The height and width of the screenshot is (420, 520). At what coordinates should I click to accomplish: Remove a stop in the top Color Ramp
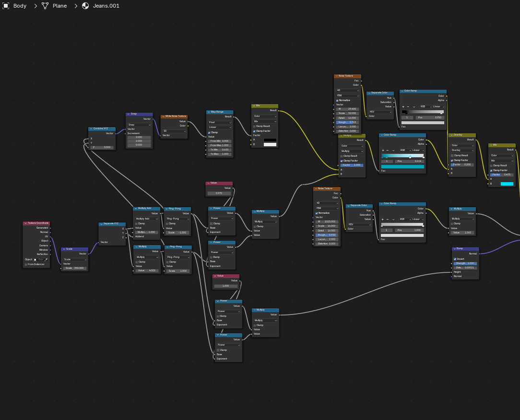[x=409, y=106]
